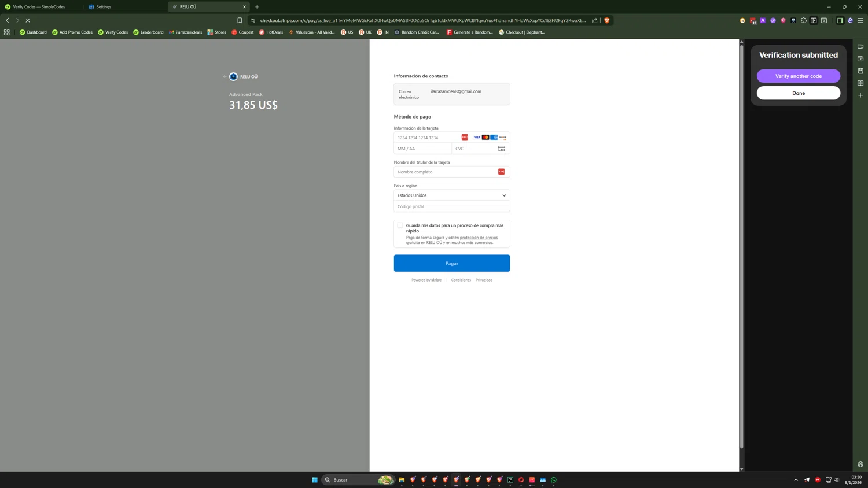Screen dimensions: 868x488
Task: Open the 'Estados Unidos' country dropdown
Action: click(452, 195)
